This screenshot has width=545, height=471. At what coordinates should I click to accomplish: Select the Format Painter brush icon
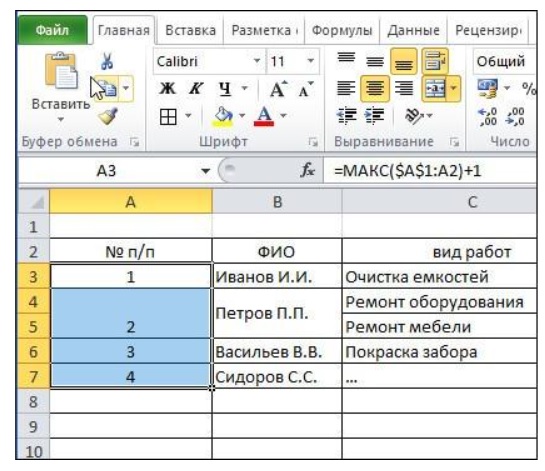click(x=108, y=116)
